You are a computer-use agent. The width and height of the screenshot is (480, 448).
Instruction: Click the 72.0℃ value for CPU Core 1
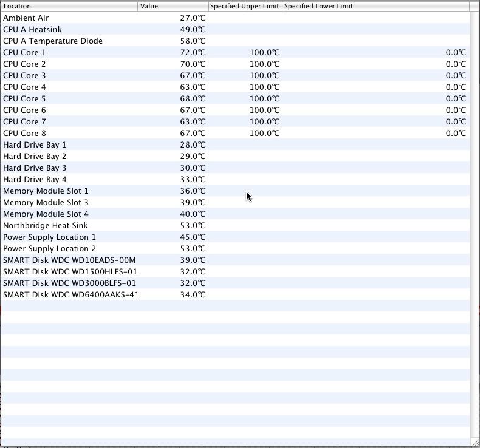(x=193, y=53)
